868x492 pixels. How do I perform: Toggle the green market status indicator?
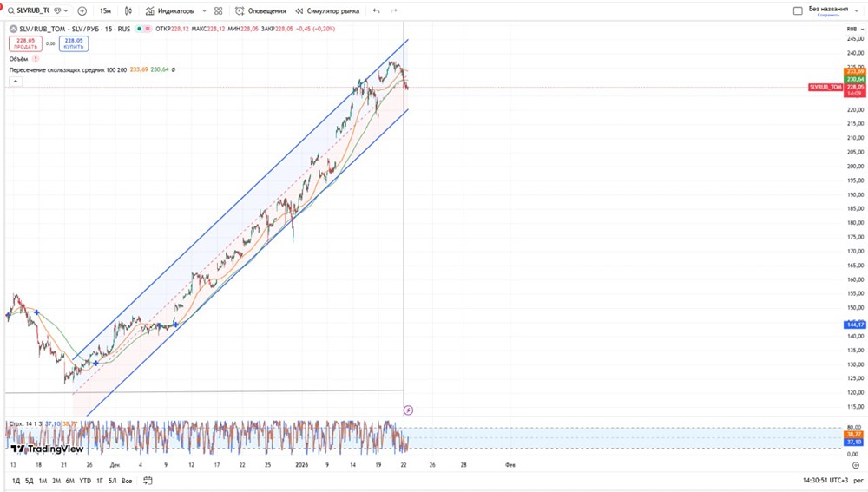point(139,29)
